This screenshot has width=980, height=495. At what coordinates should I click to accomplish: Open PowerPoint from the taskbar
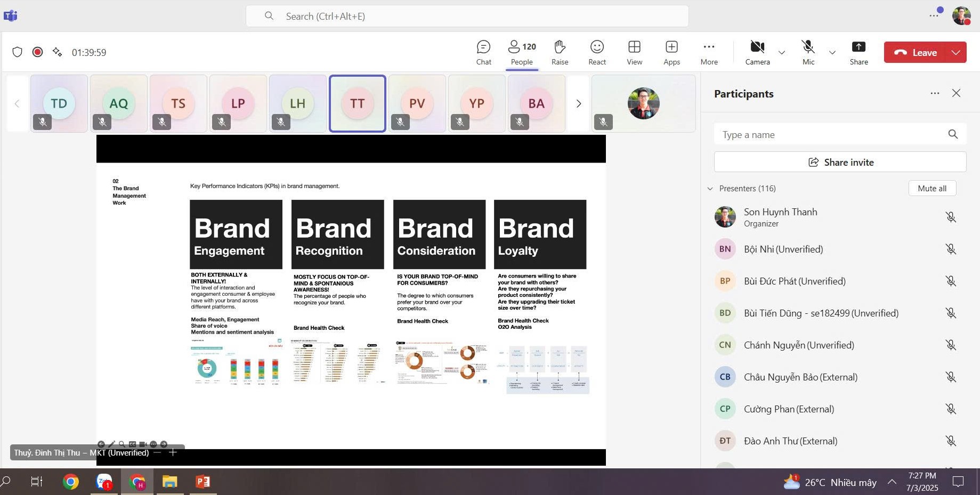pyautogui.click(x=203, y=482)
